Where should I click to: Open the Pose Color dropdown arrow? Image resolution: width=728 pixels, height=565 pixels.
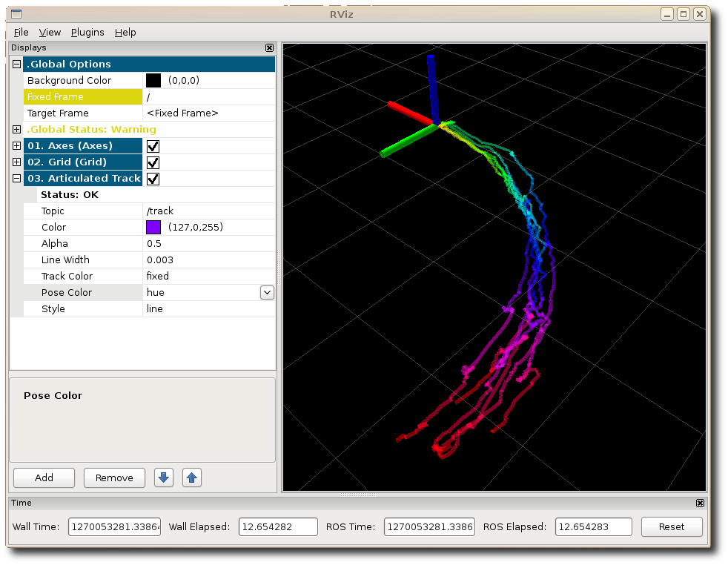[267, 293]
